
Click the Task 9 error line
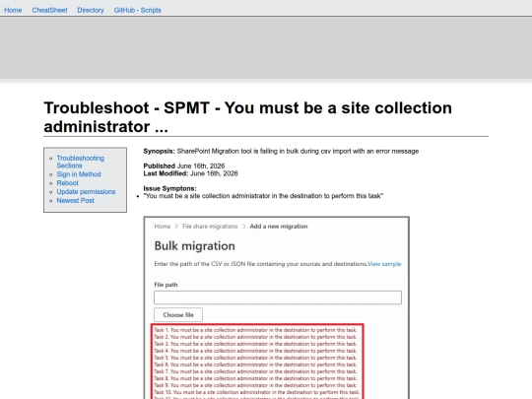click(255, 385)
